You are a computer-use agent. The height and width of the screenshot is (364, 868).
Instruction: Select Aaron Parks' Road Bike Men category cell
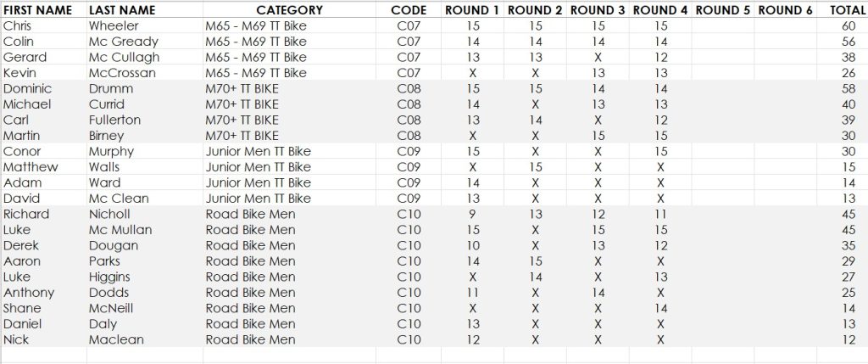(290, 261)
